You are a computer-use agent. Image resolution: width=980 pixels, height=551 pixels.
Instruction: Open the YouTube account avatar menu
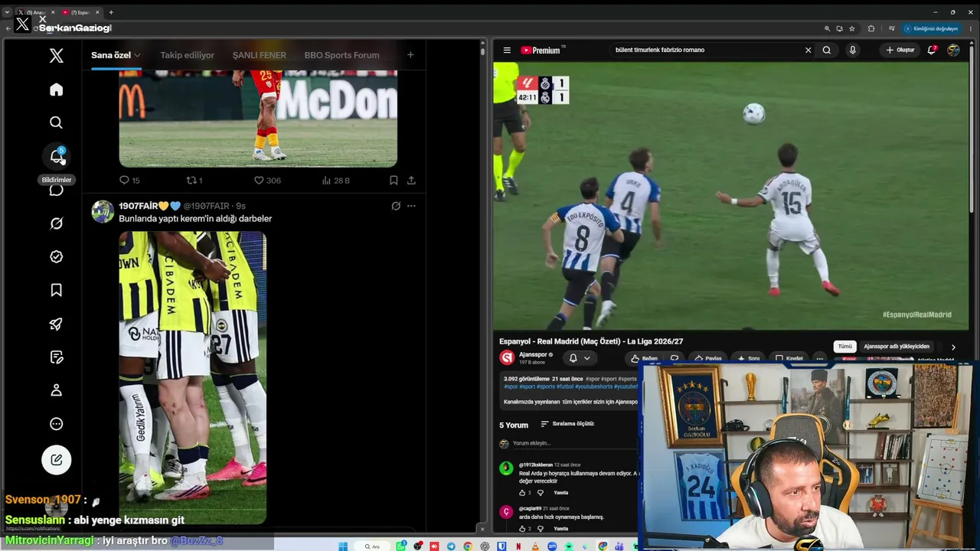click(x=953, y=50)
